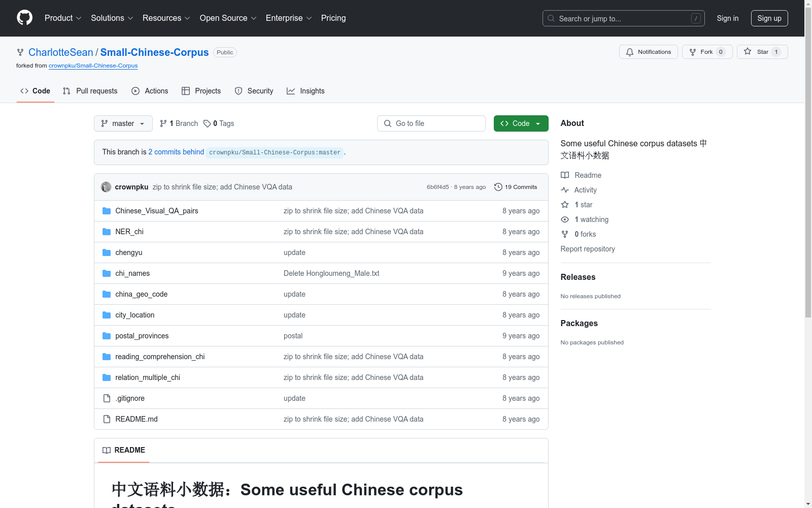Open the green Code dropdown button
Viewport: 812px width, 508px height.
click(521, 123)
